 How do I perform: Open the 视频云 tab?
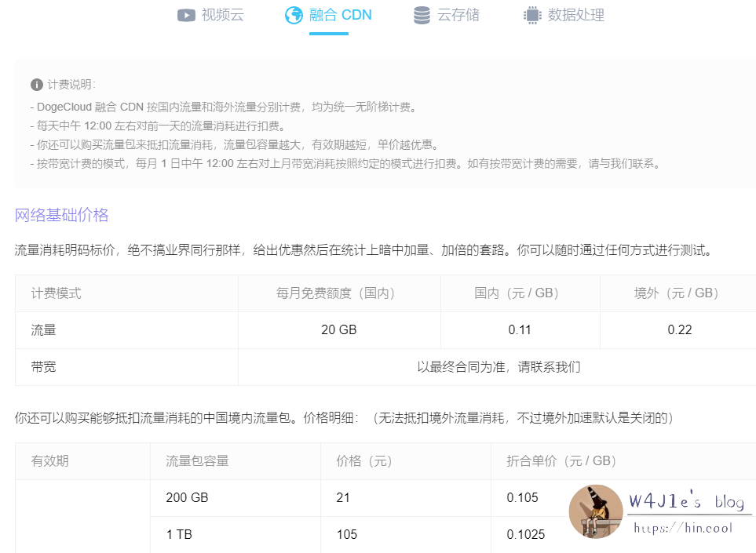coord(210,16)
